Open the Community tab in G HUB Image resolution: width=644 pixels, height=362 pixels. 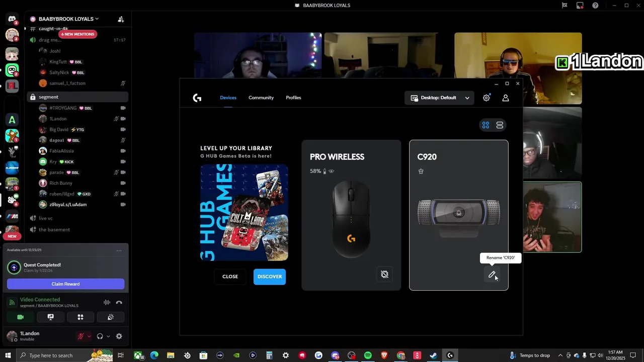[261, 98]
